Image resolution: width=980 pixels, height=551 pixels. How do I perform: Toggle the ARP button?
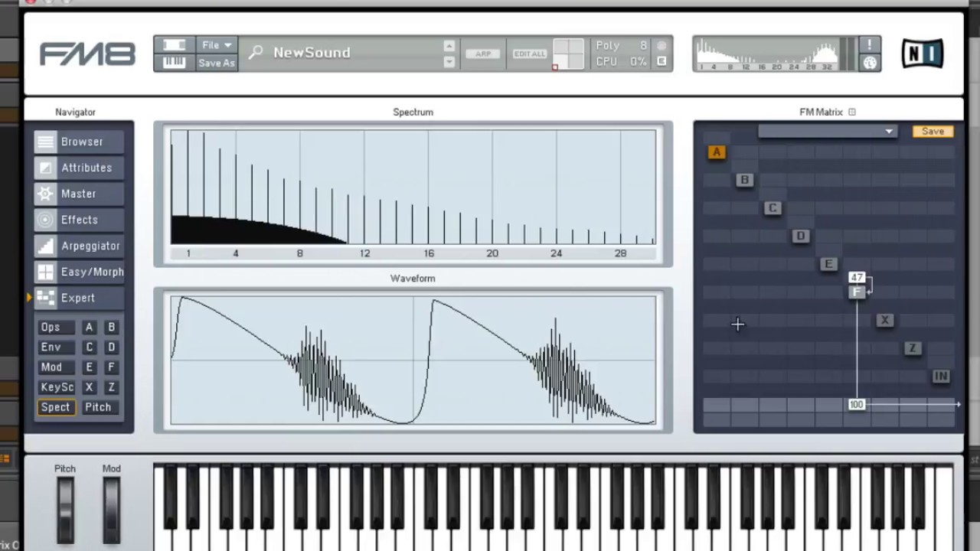click(x=483, y=54)
